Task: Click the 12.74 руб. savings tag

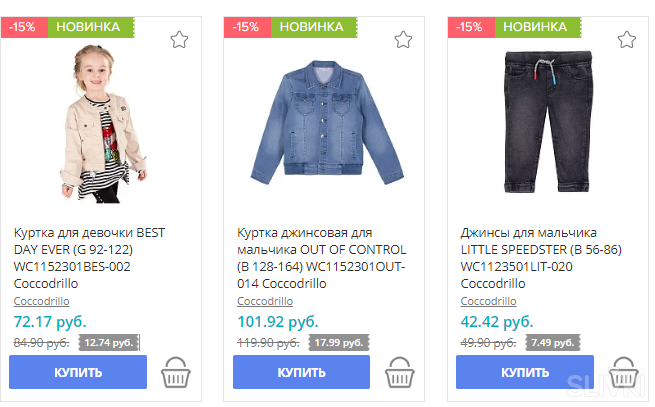Action: (x=109, y=342)
